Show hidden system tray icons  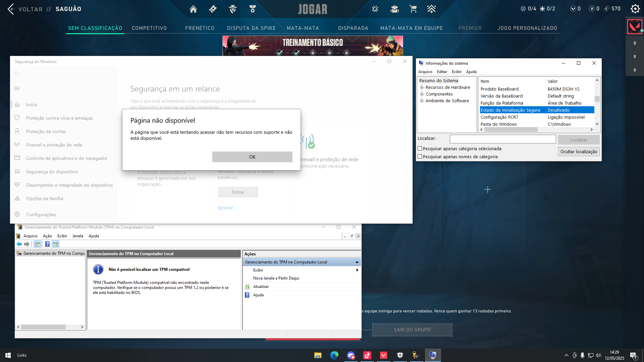566,355
